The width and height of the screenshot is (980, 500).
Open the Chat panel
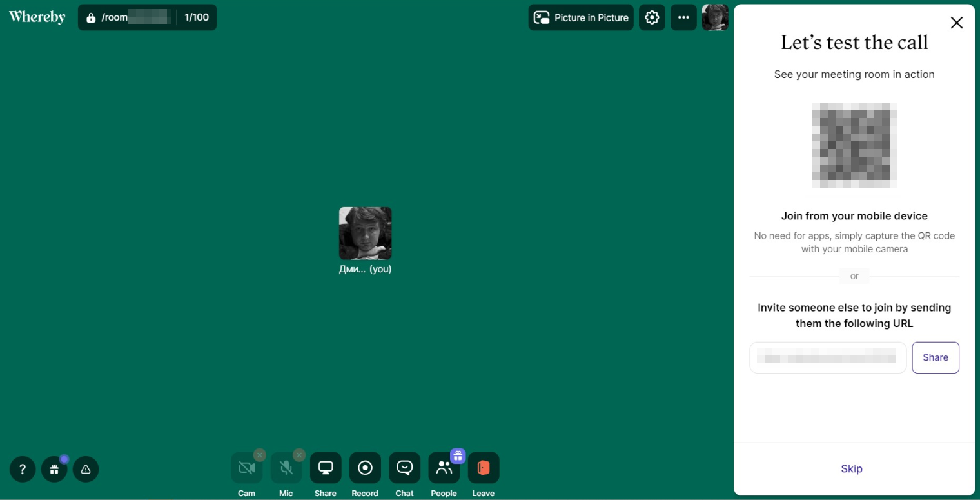pos(404,468)
